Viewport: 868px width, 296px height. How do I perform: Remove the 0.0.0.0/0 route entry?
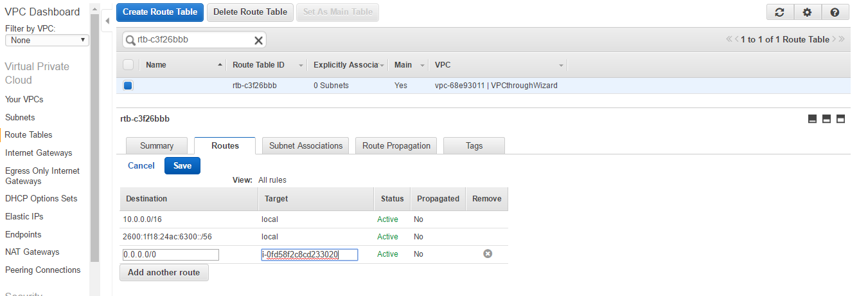click(x=487, y=254)
